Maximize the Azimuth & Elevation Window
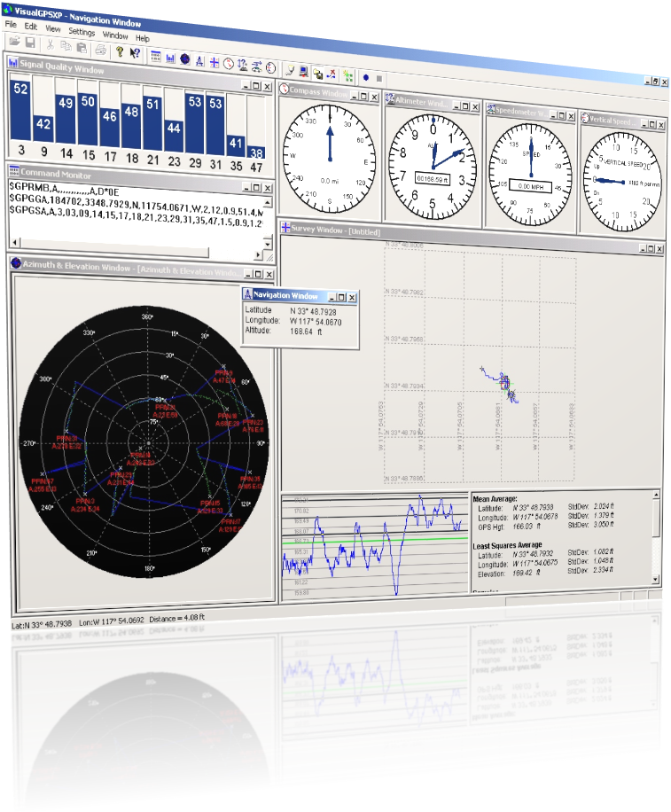The height and width of the screenshot is (812, 671). [x=258, y=274]
